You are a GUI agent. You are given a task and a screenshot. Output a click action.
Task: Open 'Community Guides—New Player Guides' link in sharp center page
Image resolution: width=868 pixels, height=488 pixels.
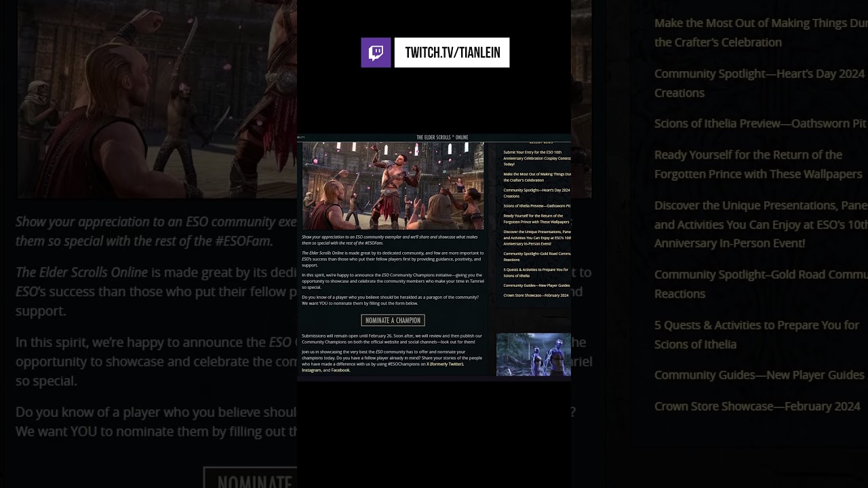pos(536,285)
